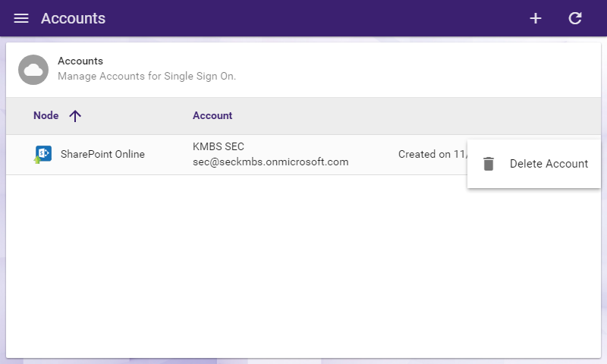Viewport: 607px width, 364px height.
Task: Click Manage Accounts for Single Sign On text
Action: tap(146, 76)
